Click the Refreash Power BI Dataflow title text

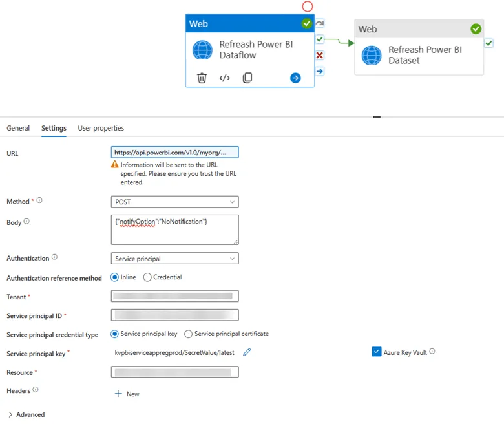pos(256,50)
